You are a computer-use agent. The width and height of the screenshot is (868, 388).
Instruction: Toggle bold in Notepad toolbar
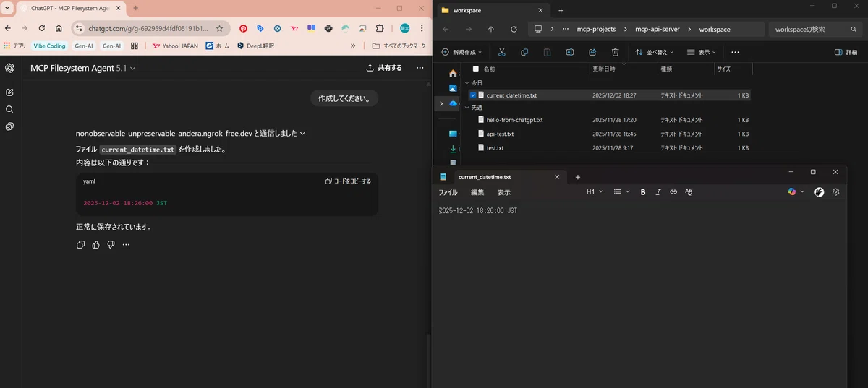point(643,191)
